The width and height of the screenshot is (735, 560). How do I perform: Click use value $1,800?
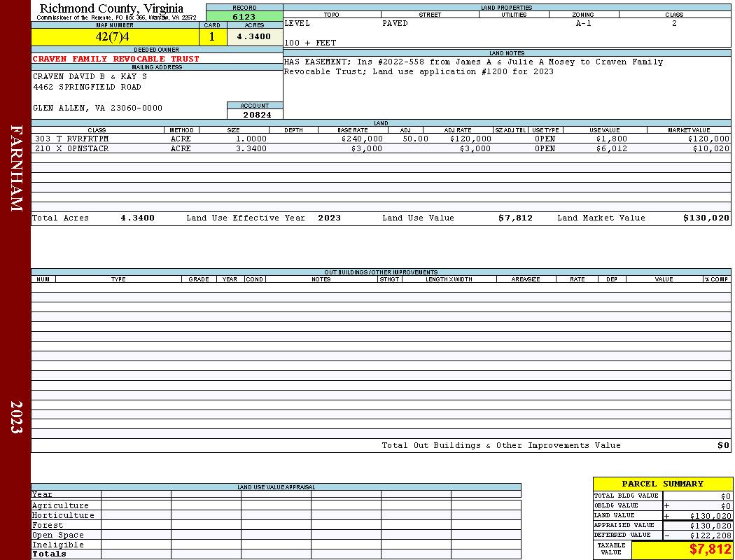click(x=612, y=139)
